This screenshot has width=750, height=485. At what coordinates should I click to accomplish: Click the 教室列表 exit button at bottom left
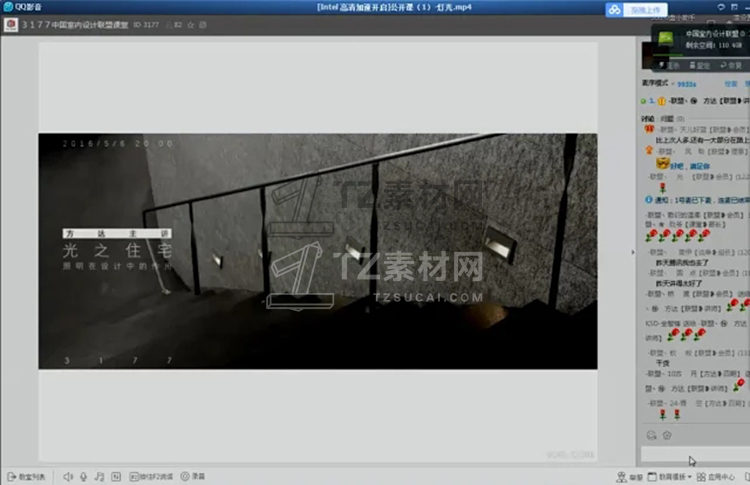[x=26, y=476]
